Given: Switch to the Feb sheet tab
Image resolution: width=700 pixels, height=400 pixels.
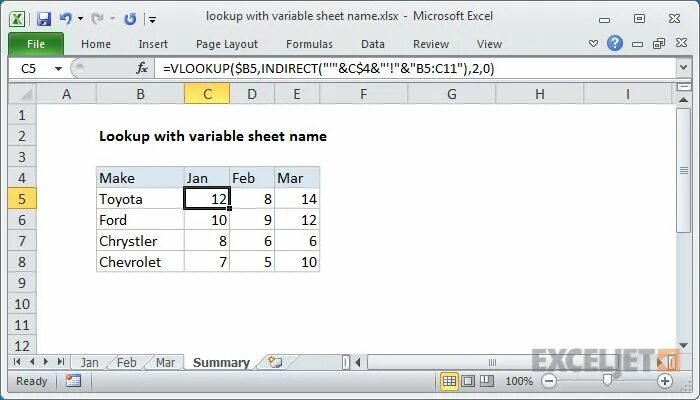Looking at the screenshot, I should click(x=126, y=362).
